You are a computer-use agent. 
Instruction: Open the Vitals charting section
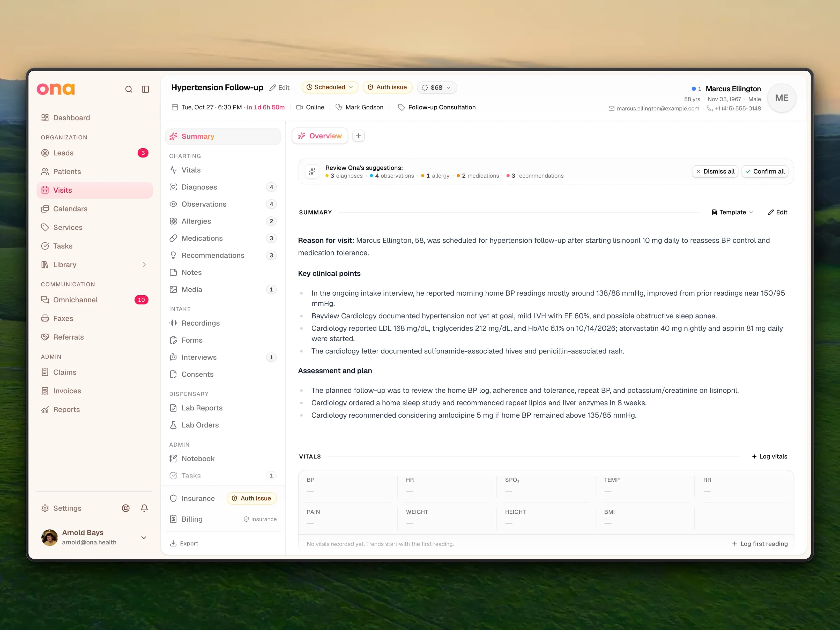(223, 170)
